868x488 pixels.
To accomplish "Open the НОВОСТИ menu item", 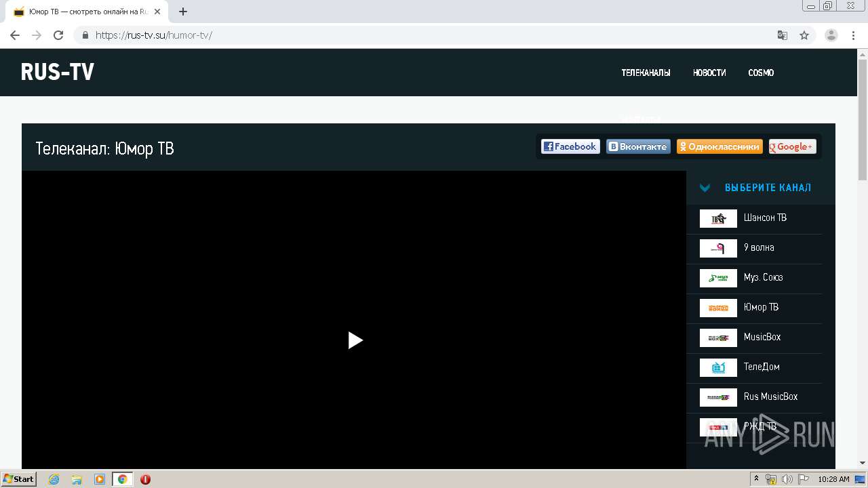I will tap(709, 73).
